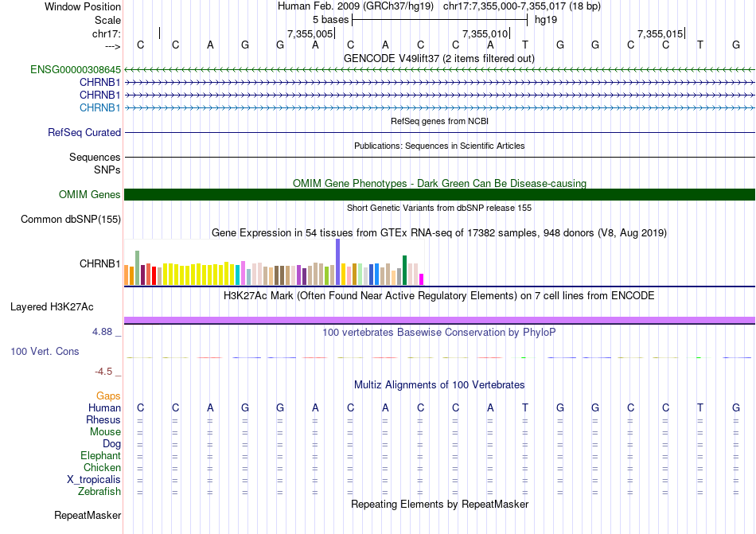Click the tallest blue-purple bar in GTEx chart

click(x=338, y=262)
